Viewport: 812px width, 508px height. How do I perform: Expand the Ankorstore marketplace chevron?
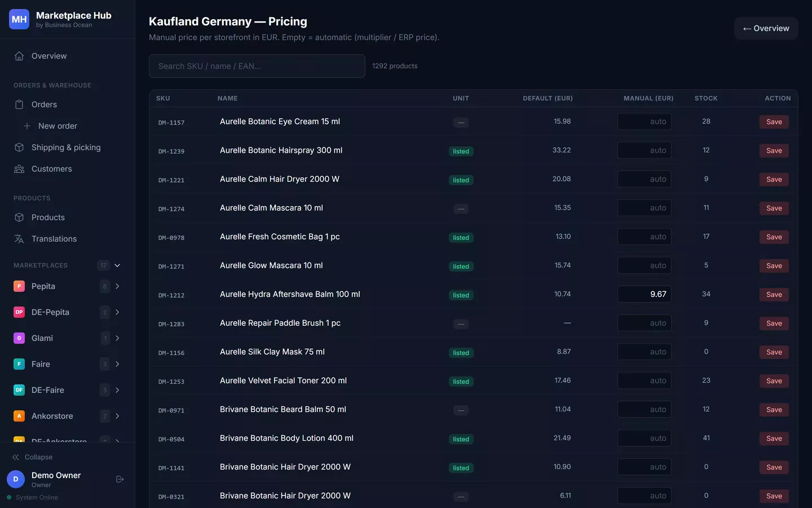click(x=117, y=416)
